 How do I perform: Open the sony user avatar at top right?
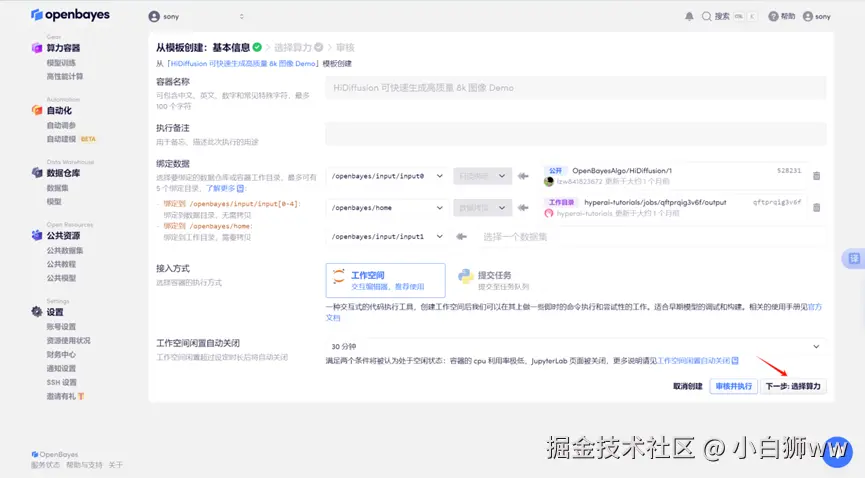(808, 17)
